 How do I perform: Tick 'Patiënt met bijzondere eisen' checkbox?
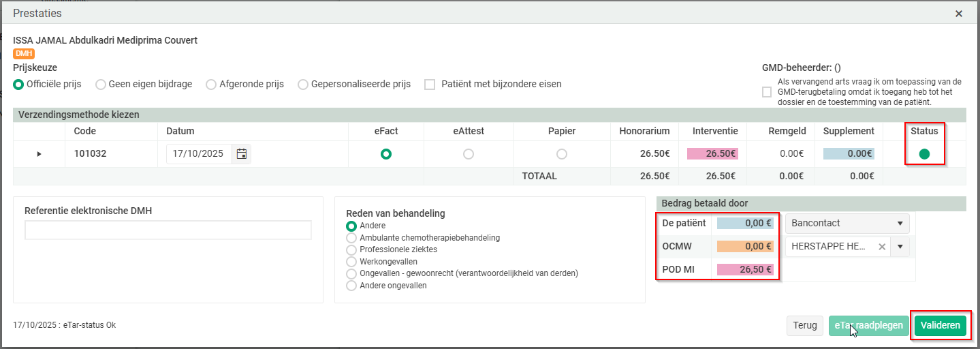click(x=430, y=85)
